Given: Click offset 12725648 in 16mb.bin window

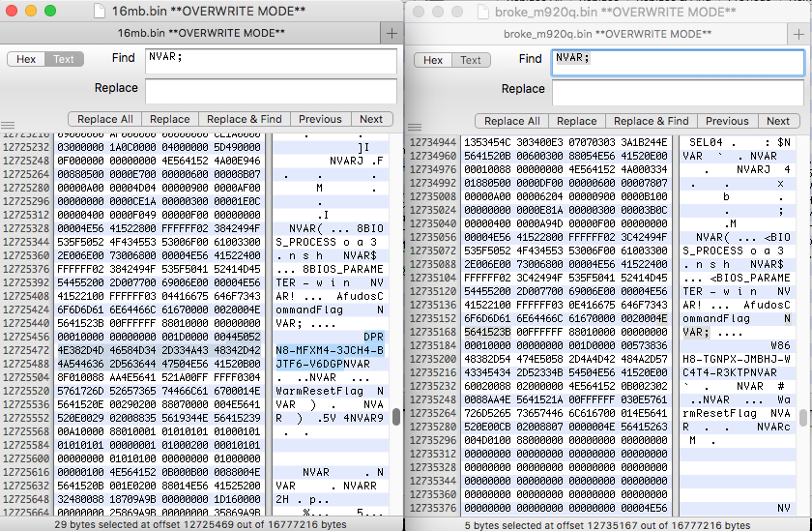Looking at the screenshot, I should tap(26, 499).
